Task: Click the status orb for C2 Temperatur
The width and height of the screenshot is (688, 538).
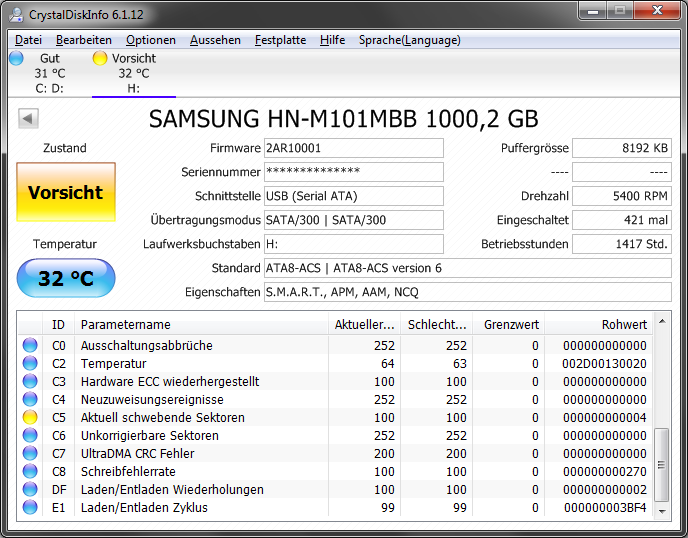Action: tap(30, 363)
